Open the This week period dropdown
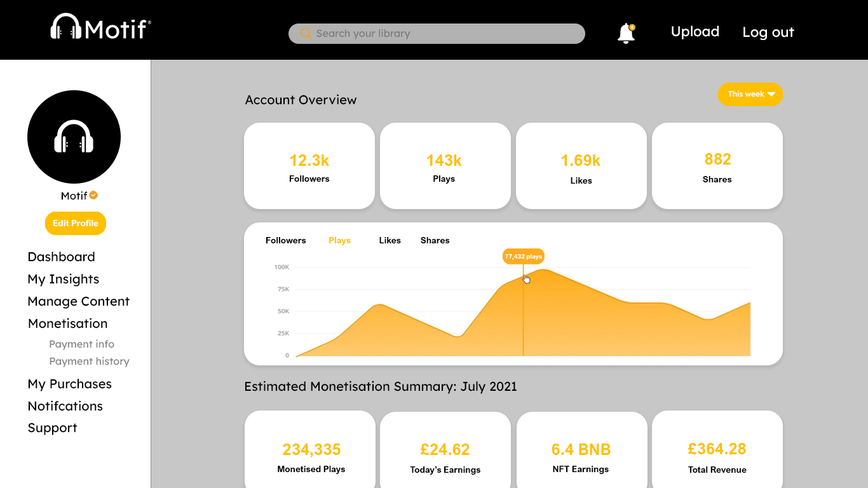This screenshot has width=868, height=488. click(x=750, y=94)
